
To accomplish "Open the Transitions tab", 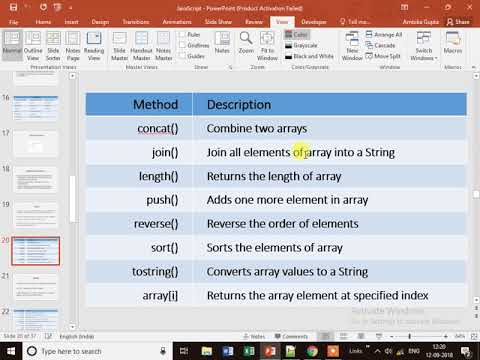I will 136,22.
